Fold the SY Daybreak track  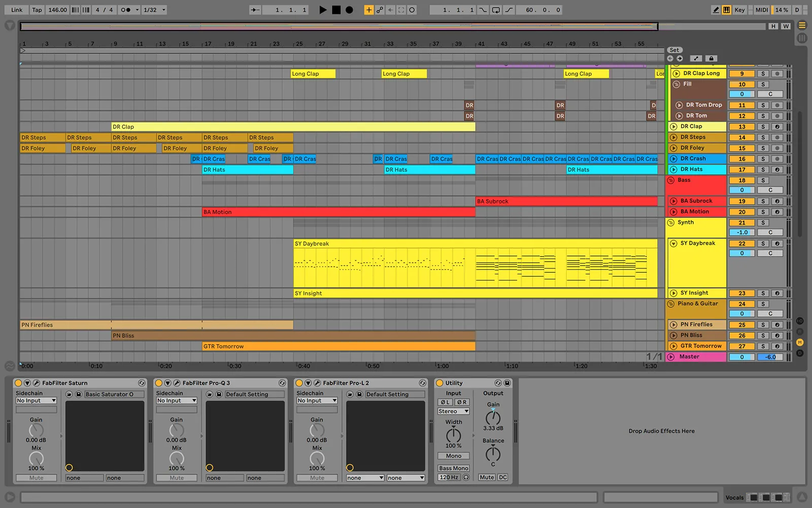click(673, 243)
